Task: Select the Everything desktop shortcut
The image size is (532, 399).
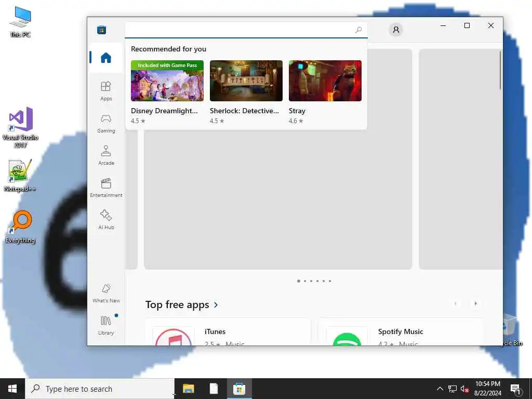Action: pos(20,228)
